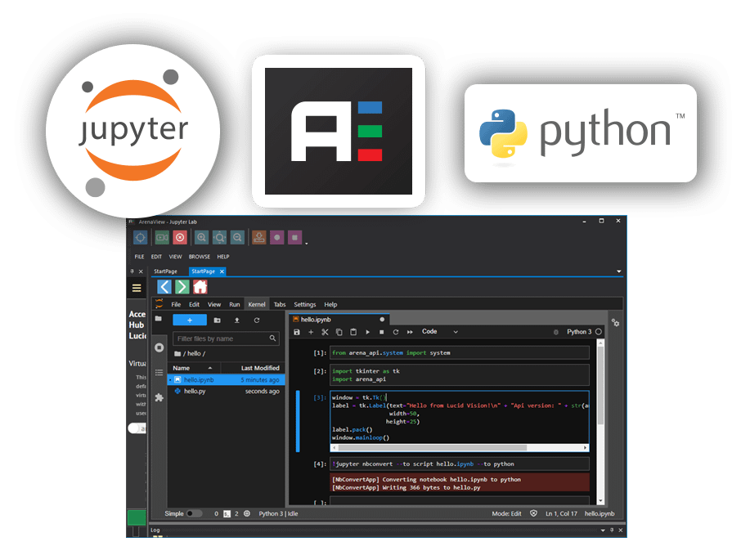Viewport: 750px width, 560px height.
Task: Toggle the purple record control in ArenaView toolbar
Action: pyautogui.click(x=276, y=237)
